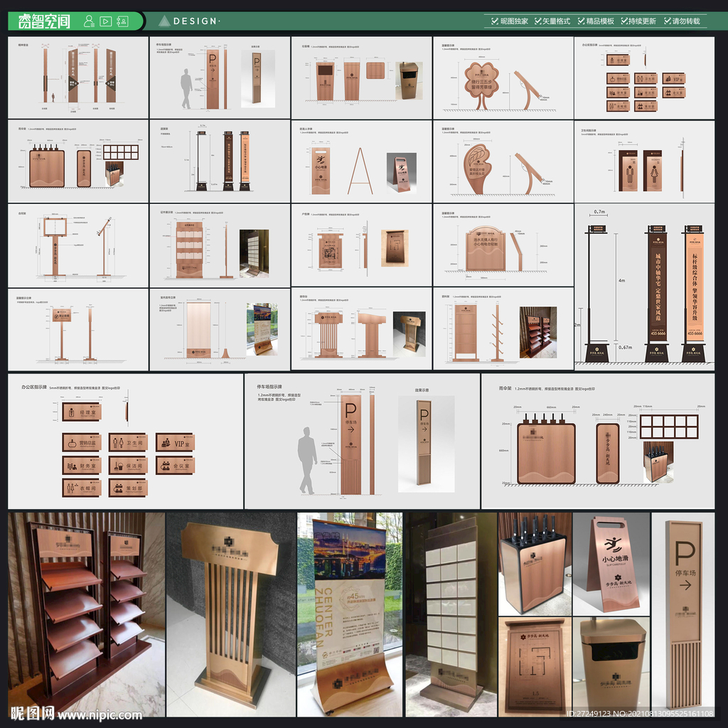728x728 pixels.
Task: Open the 小心地滑 wet floor sign photo
Action: tap(611, 564)
